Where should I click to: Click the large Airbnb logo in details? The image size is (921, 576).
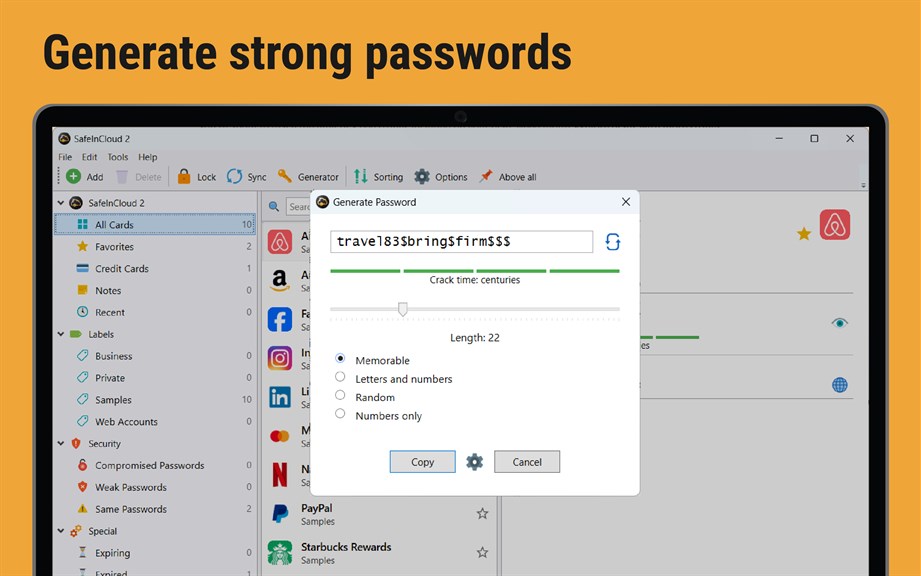835,225
